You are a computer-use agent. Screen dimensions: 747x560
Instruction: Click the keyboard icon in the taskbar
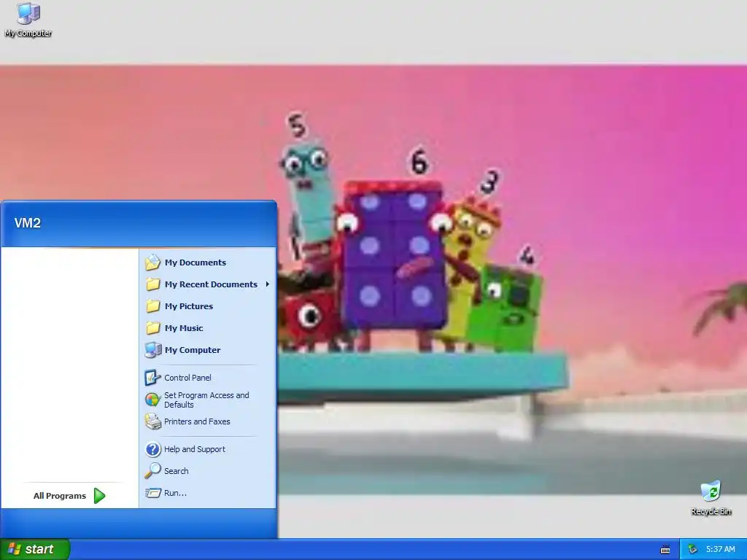[x=665, y=550]
